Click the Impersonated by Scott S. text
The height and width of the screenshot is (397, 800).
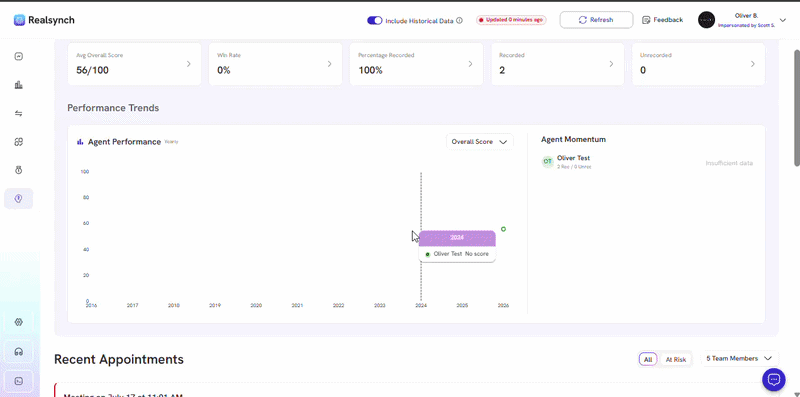[746, 25]
